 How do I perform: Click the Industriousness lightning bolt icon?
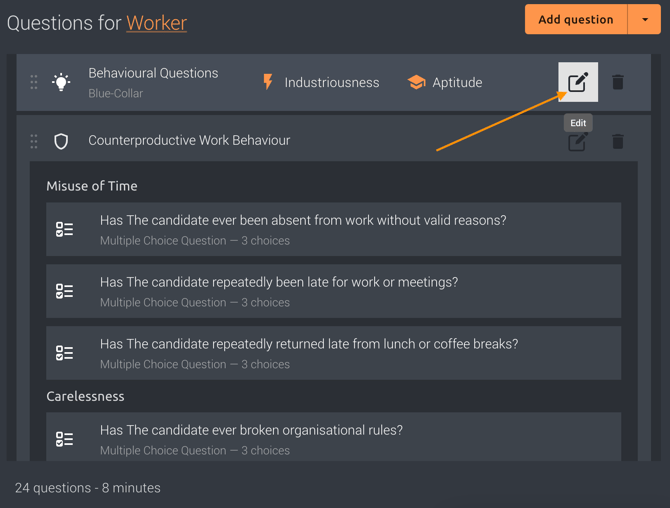click(268, 82)
